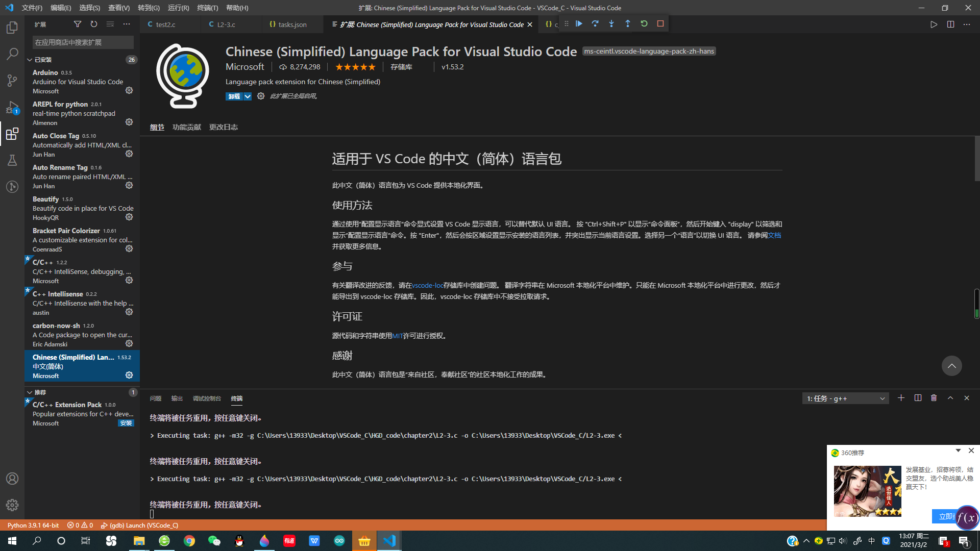Open the 运行(R) menu
Image resolution: width=980 pixels, height=551 pixels.
[x=178, y=8]
